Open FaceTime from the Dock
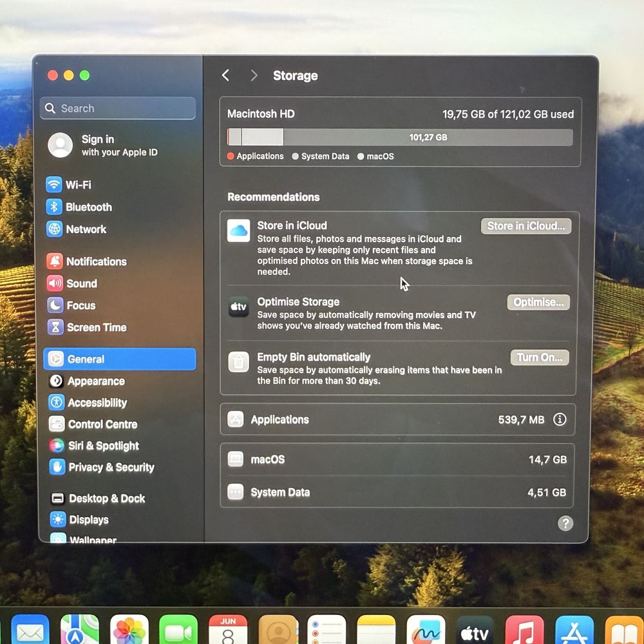Screen dimensions: 644x644 point(178,630)
